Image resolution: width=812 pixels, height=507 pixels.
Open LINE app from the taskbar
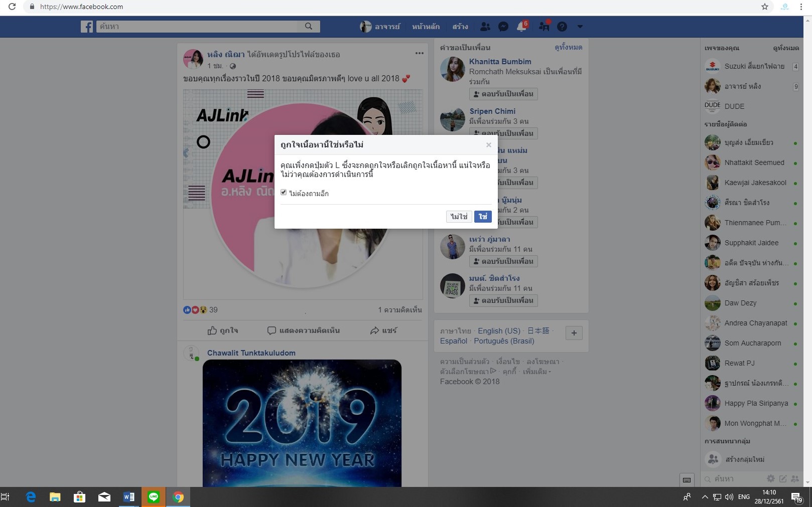pos(154,497)
